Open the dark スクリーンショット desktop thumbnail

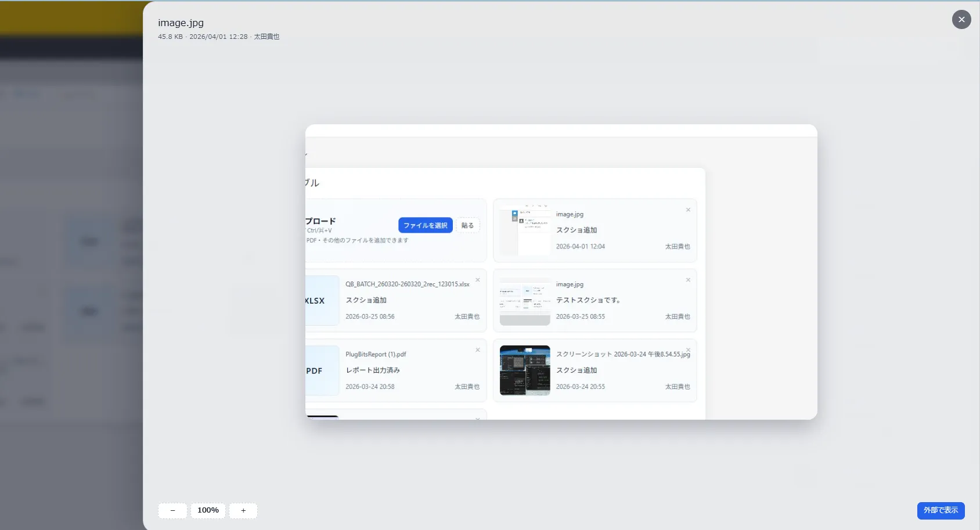tap(525, 370)
